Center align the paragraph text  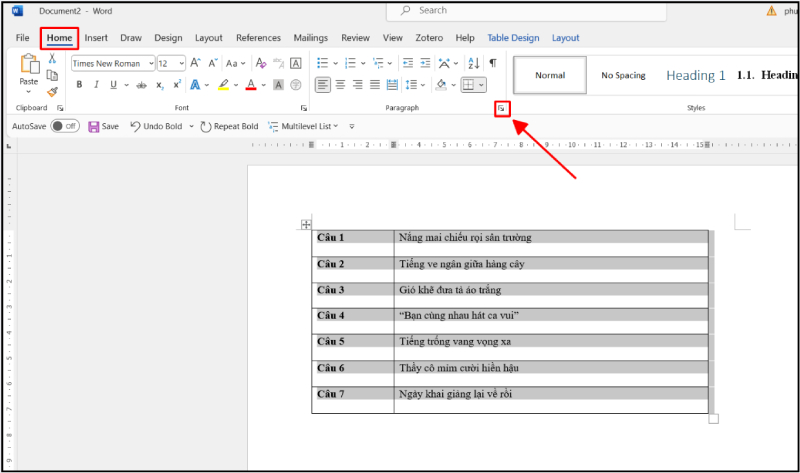click(x=340, y=85)
